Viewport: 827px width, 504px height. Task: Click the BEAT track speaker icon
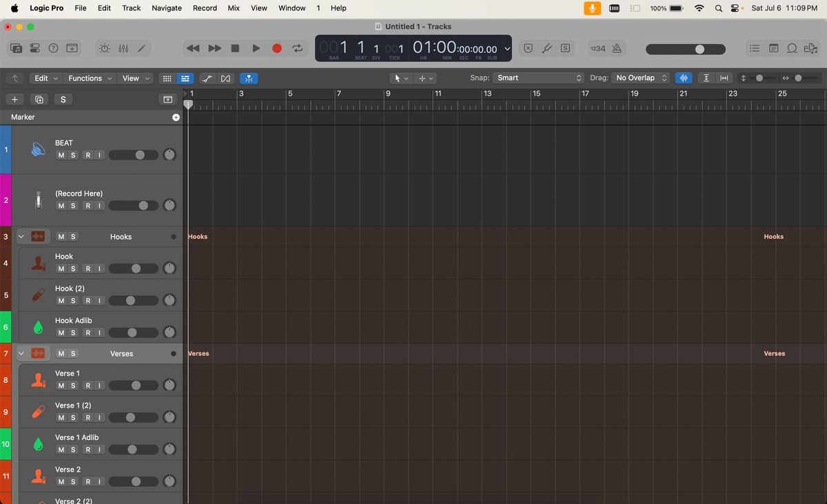(39, 149)
